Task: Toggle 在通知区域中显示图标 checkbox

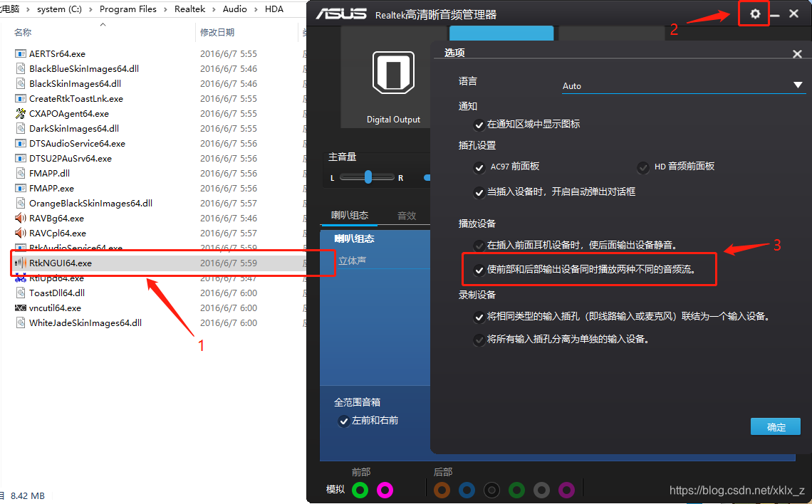Action: pyautogui.click(x=479, y=125)
